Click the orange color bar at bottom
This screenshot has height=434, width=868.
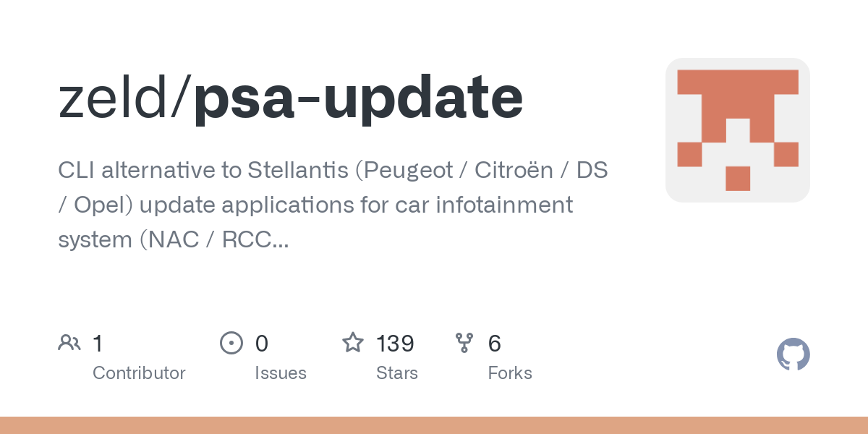tap(434, 425)
